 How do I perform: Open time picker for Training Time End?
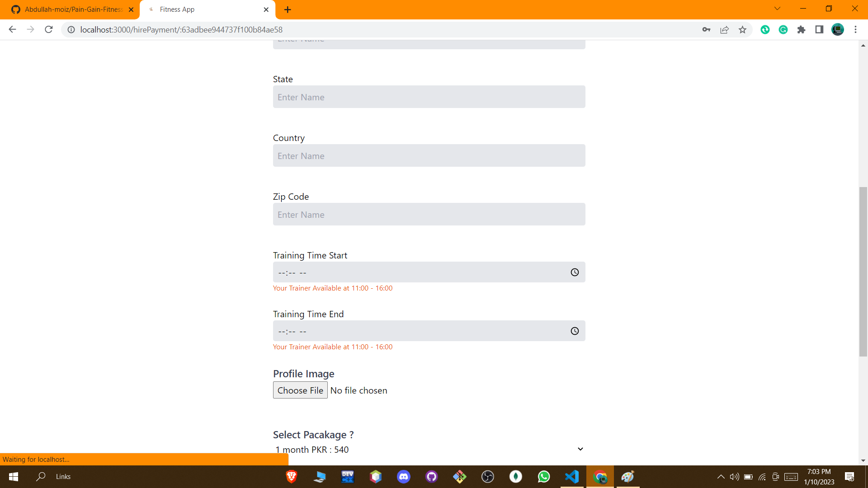(575, 331)
